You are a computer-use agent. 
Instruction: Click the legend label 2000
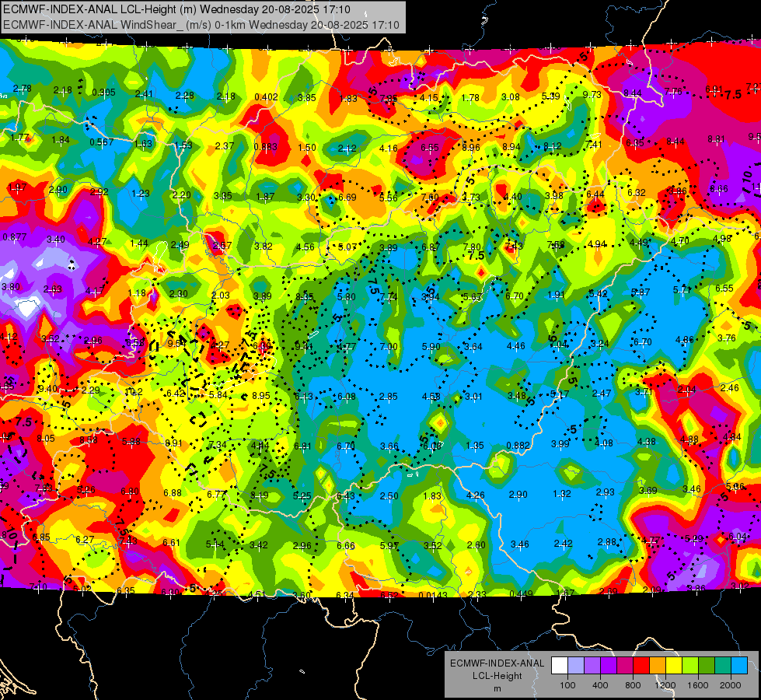[731, 685]
